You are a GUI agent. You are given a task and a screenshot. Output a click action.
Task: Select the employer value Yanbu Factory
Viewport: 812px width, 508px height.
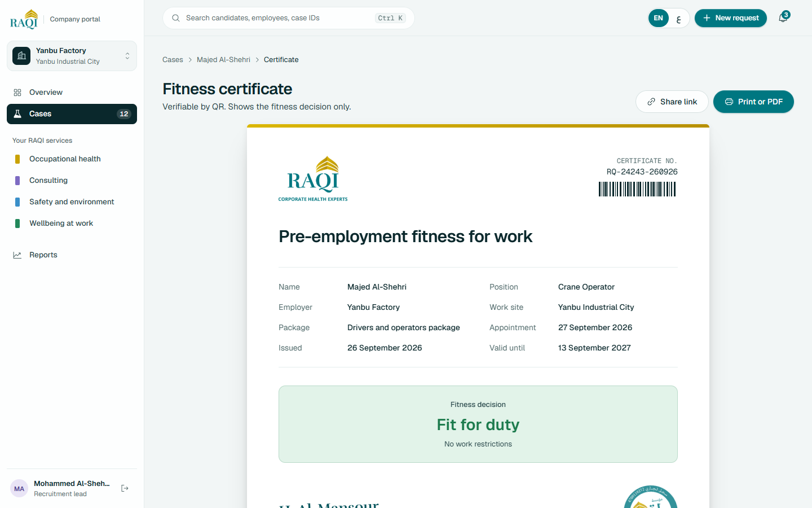(x=373, y=307)
